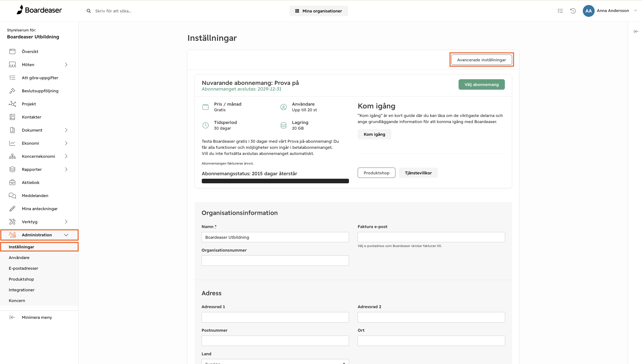Click the Dokument file icon
The width and height of the screenshot is (642, 364).
tap(12, 130)
